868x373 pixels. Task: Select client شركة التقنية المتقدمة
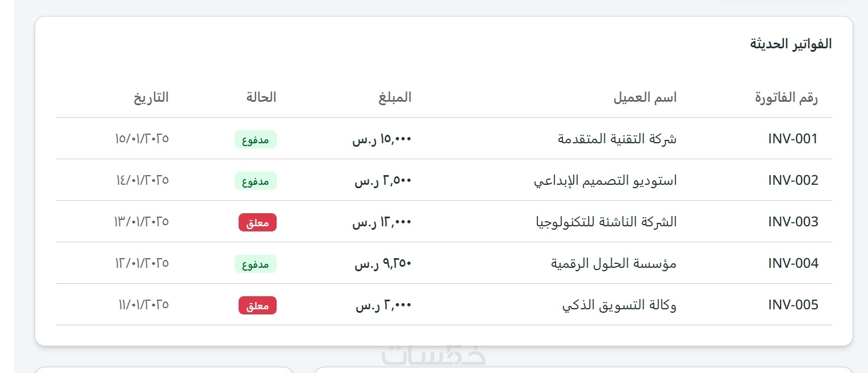point(617,139)
